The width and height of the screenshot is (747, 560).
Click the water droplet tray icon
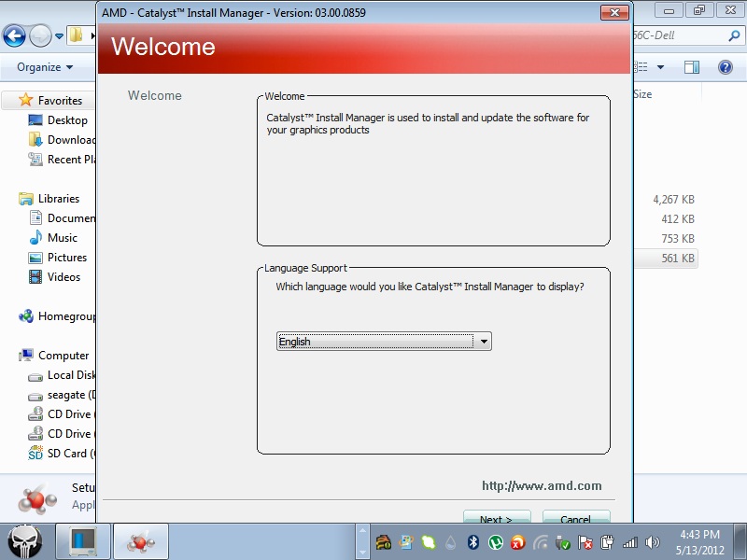point(451,542)
